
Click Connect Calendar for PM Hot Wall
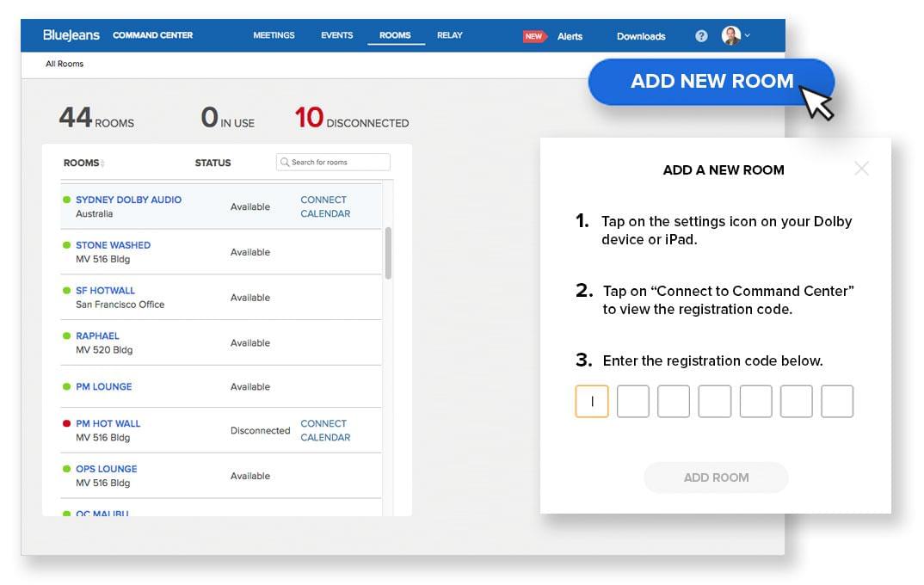(x=325, y=430)
